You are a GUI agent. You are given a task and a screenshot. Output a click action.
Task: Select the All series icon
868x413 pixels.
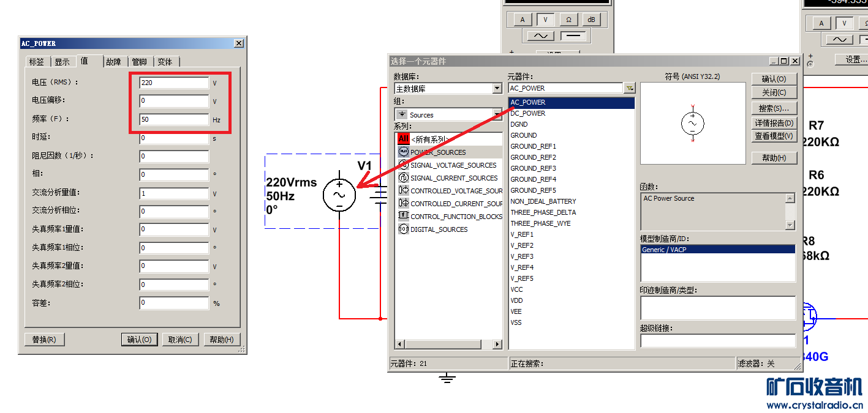point(403,139)
